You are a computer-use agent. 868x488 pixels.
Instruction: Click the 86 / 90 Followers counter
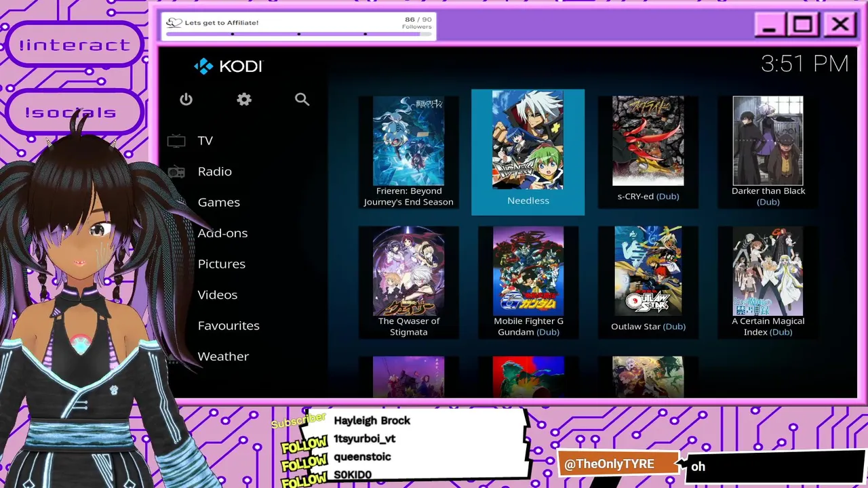[x=418, y=23]
